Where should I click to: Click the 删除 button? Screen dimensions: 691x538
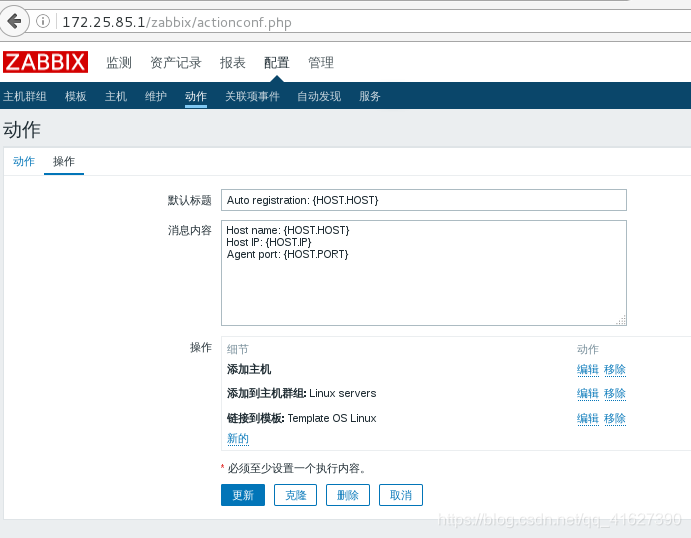348,495
